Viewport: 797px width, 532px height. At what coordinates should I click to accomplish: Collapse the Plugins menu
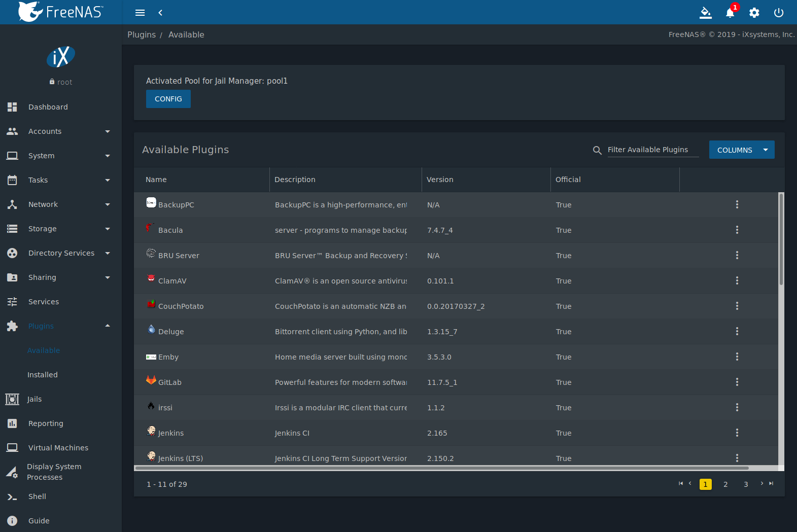click(61, 326)
